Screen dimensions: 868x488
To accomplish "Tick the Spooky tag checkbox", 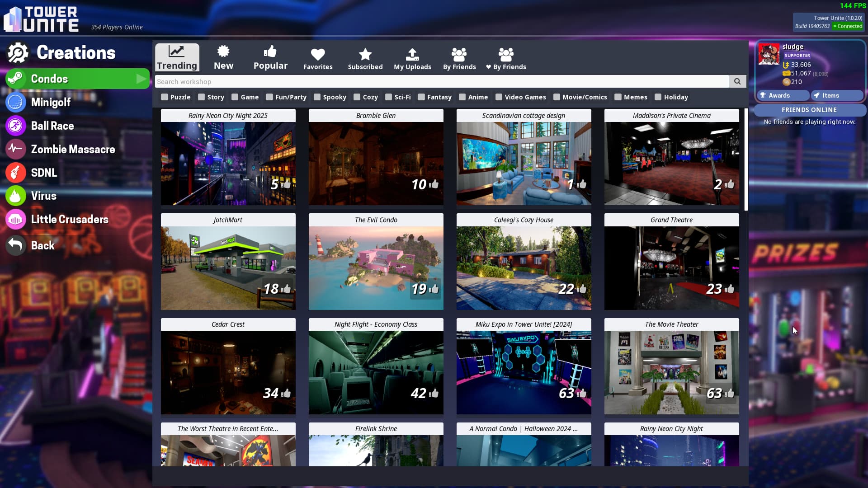I will pos(317,97).
